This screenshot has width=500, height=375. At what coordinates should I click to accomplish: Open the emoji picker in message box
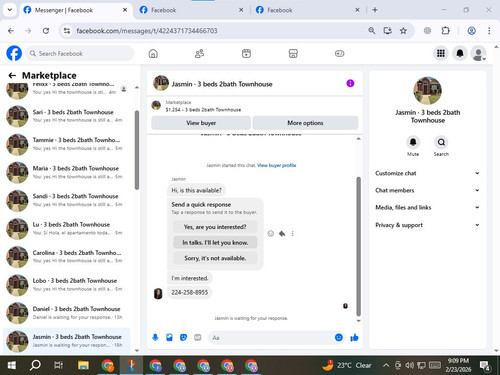coord(339,337)
